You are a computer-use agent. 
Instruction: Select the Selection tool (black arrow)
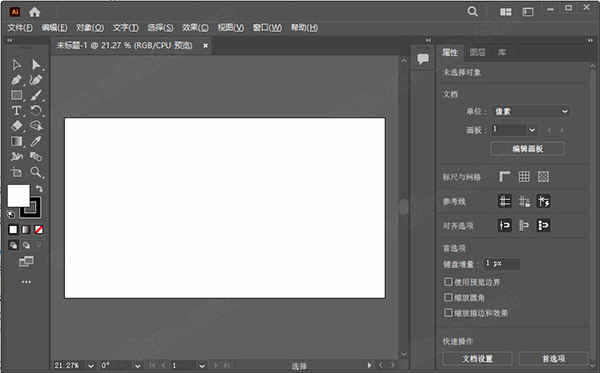click(16, 65)
